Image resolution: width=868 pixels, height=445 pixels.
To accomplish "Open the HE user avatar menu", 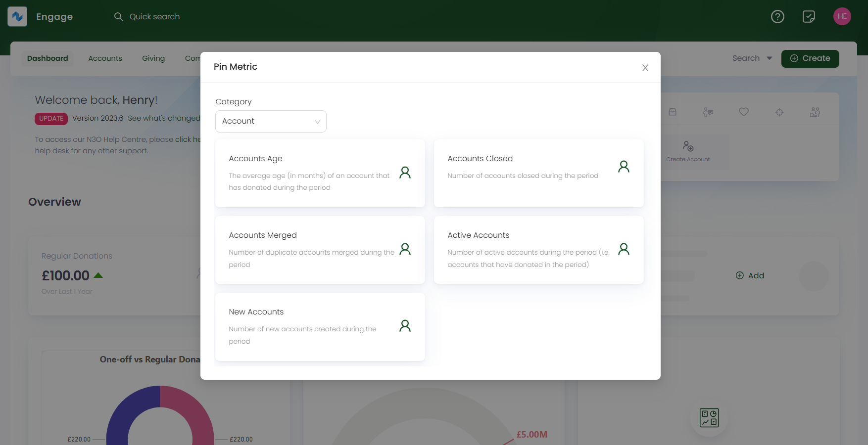I will tap(842, 16).
